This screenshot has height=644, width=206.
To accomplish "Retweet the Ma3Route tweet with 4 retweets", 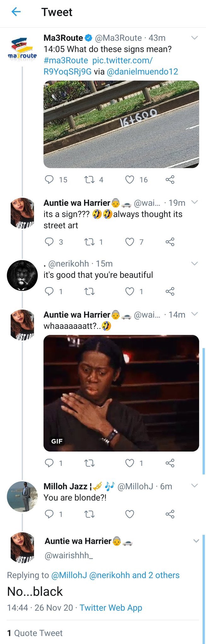I will coord(89,180).
